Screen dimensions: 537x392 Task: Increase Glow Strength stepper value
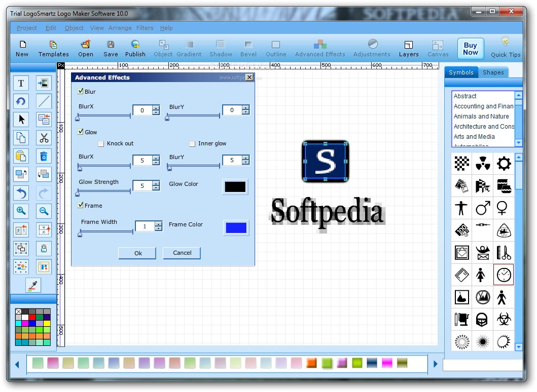point(156,183)
